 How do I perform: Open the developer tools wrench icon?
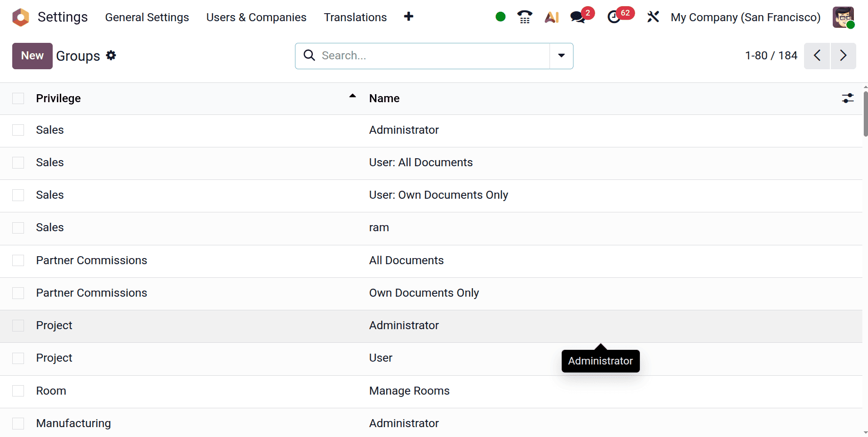click(653, 17)
